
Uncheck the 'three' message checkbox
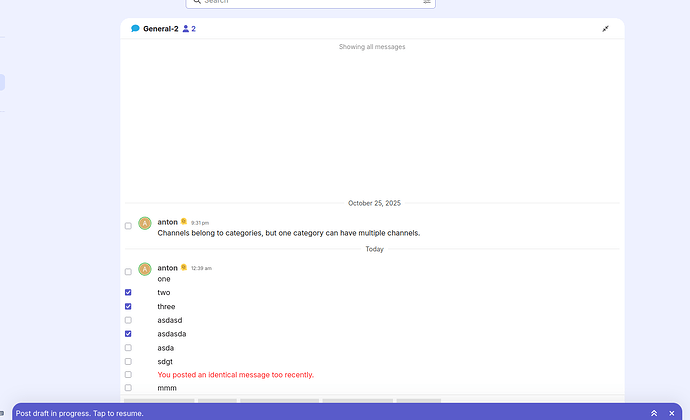pyautogui.click(x=128, y=306)
